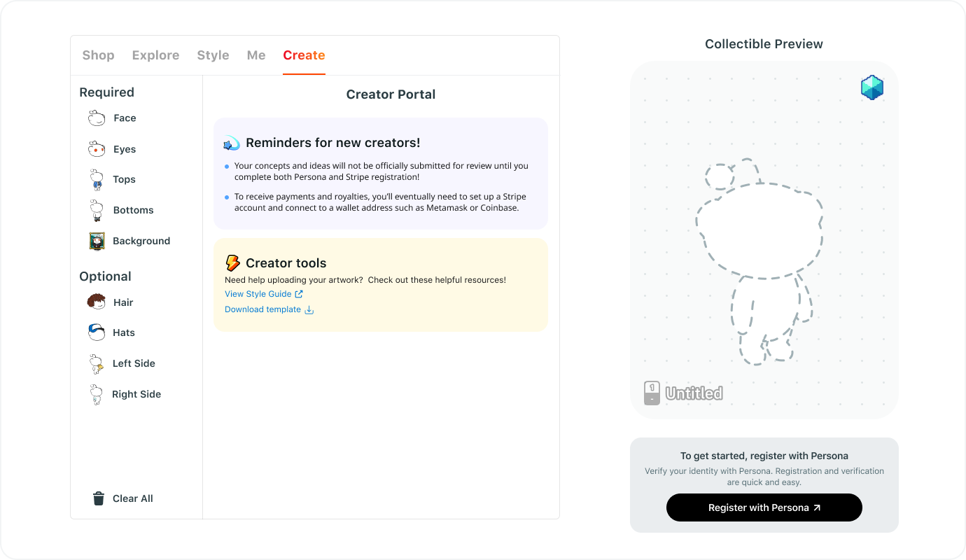Click the Face avatar icon
Screen dimensions: 966x560
coord(97,118)
